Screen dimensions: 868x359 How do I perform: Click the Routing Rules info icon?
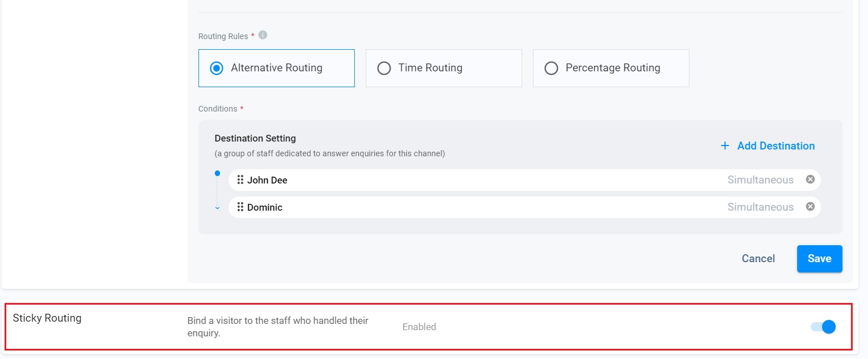pos(262,35)
